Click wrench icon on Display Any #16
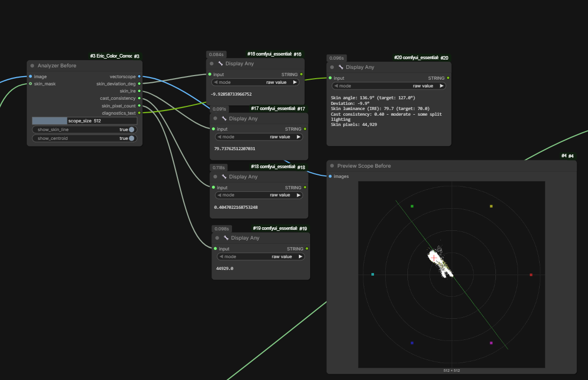This screenshot has width=588, height=380. 221,64
